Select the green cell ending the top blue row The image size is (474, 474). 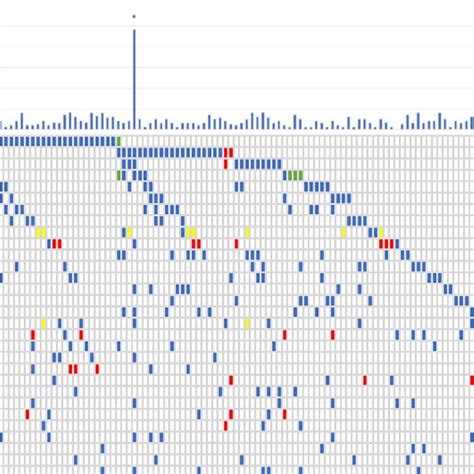[x=118, y=141]
